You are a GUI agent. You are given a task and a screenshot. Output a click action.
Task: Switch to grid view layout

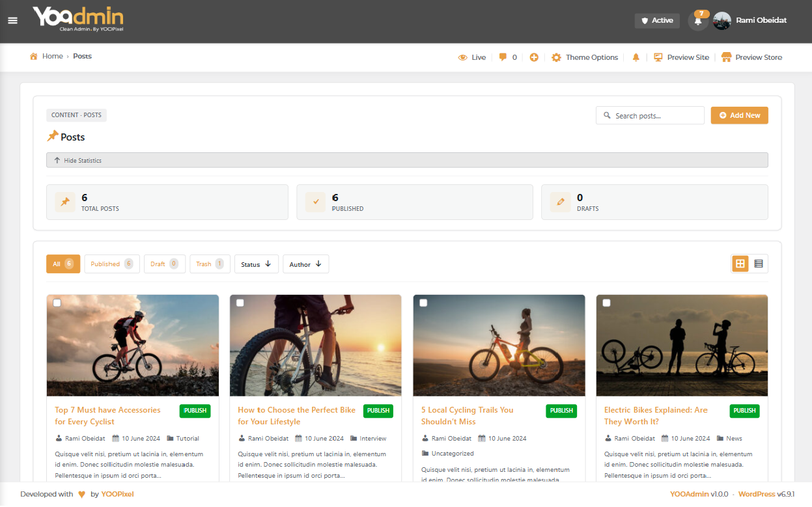[x=740, y=264]
